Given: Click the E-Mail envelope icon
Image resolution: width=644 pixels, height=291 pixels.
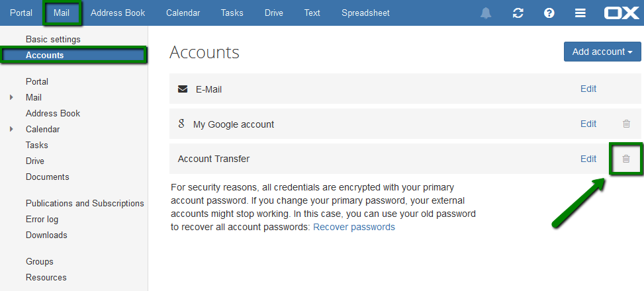Looking at the screenshot, I should 183,89.
